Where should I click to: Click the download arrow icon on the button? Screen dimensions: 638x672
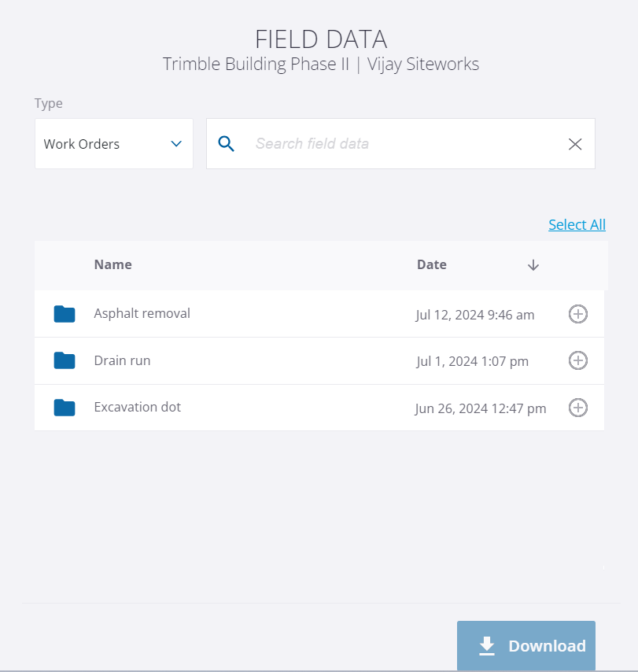pyautogui.click(x=487, y=646)
